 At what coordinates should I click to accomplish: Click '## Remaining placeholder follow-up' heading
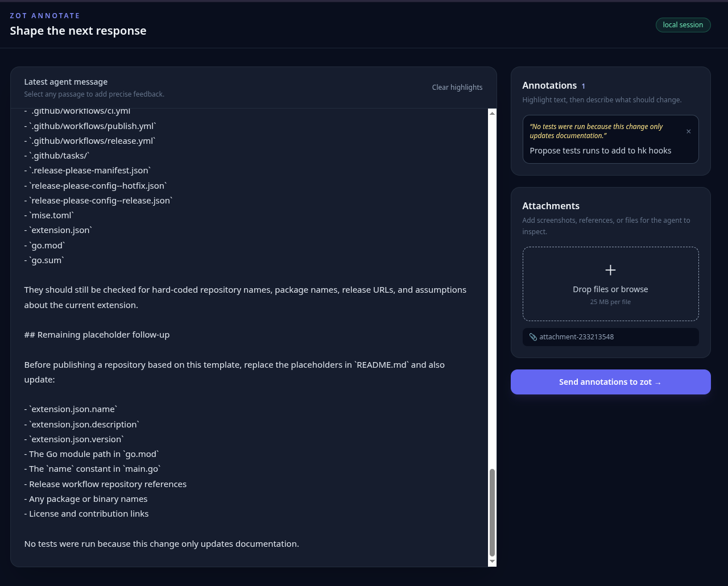[97, 335]
